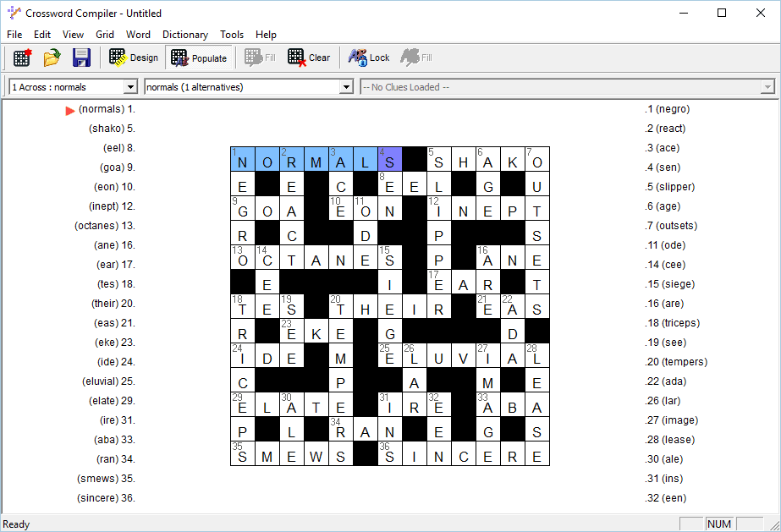Click the NUM status bar indicator
Screen dimensions: 781x532
(718, 524)
